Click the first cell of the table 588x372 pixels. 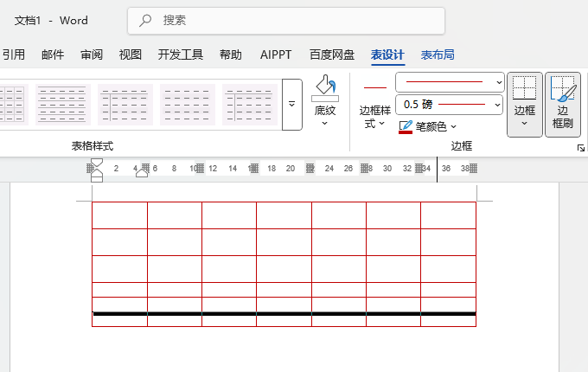(x=119, y=215)
